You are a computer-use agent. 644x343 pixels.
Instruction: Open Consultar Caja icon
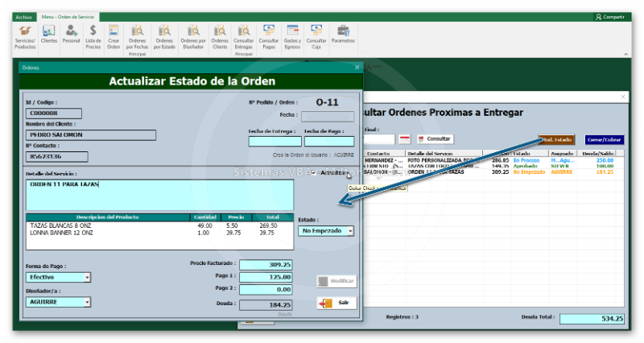coord(316,37)
